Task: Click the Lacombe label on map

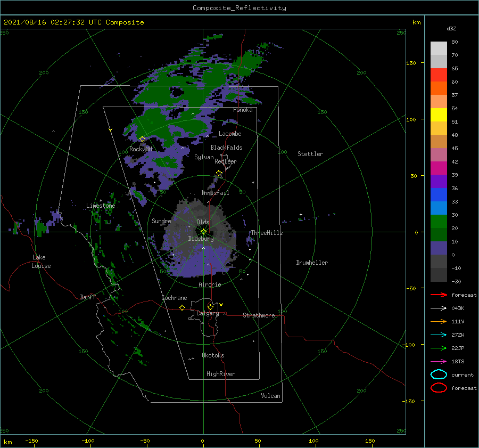Action: tap(230, 134)
